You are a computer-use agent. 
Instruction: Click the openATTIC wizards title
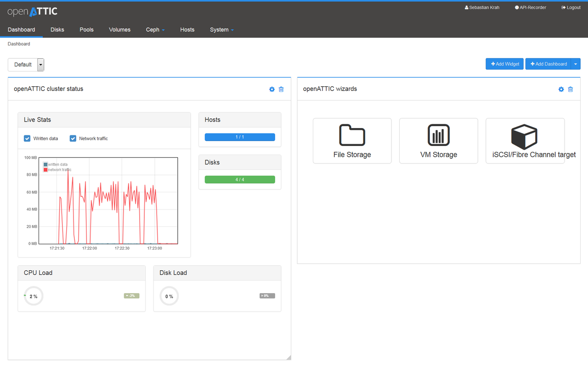(330, 89)
